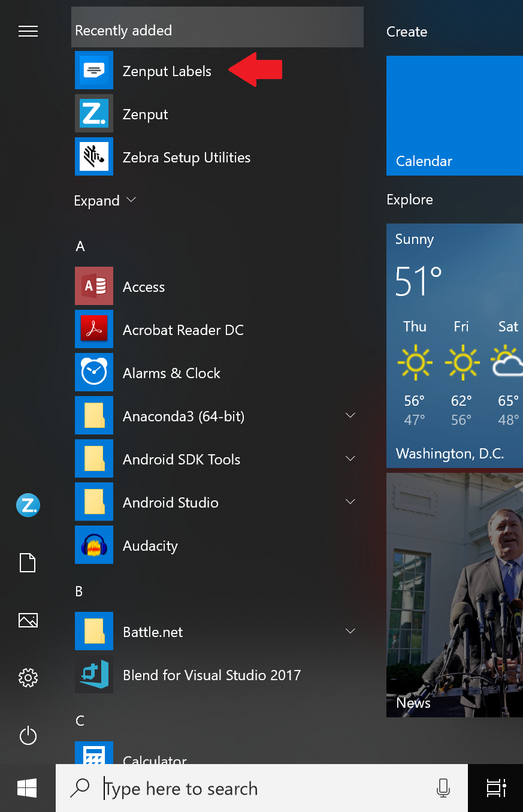Expand the Battle.net folder chevron
The image size is (523, 812).
[350, 631]
